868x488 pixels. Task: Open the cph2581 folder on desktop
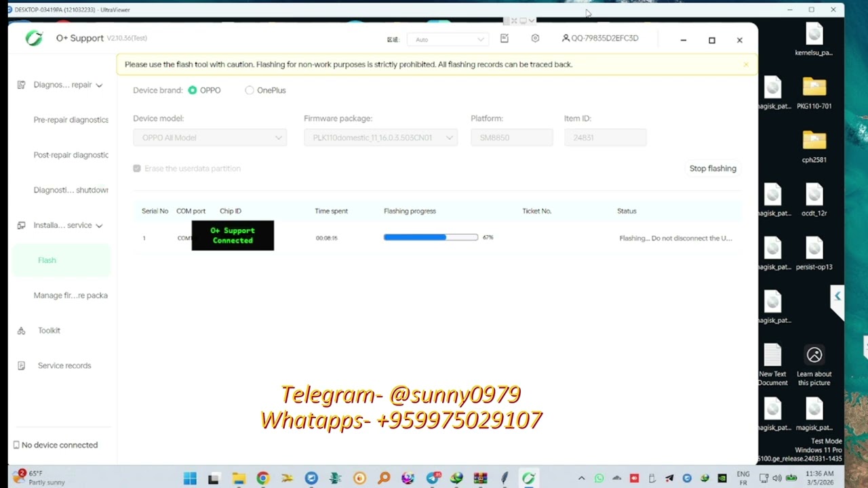click(814, 147)
